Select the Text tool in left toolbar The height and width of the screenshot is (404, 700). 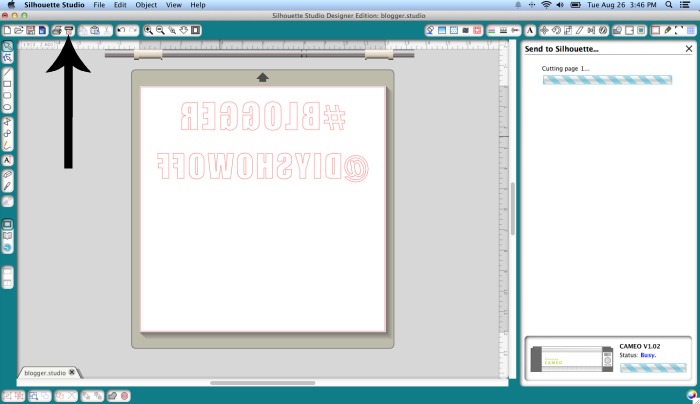coord(7,160)
